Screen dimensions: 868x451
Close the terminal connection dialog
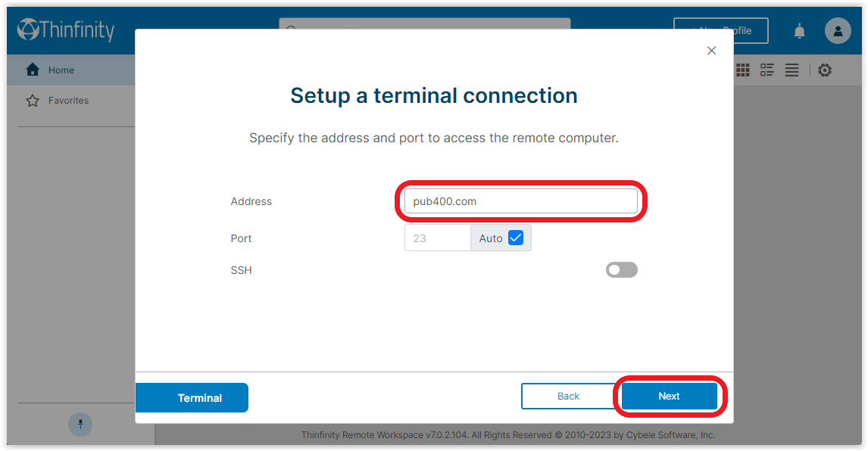coord(711,51)
